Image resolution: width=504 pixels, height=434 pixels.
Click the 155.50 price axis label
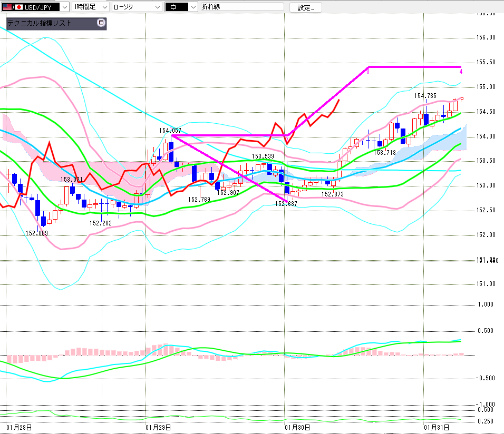[486, 62]
